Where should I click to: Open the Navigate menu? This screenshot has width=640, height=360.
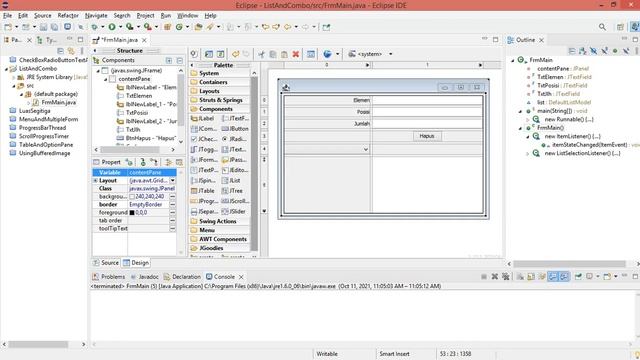click(96, 16)
